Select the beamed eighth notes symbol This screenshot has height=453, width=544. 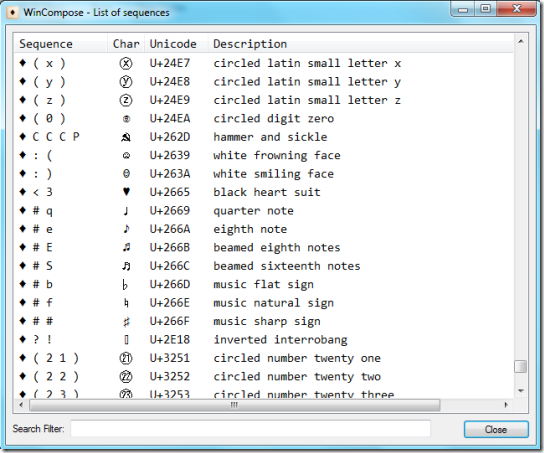click(126, 247)
